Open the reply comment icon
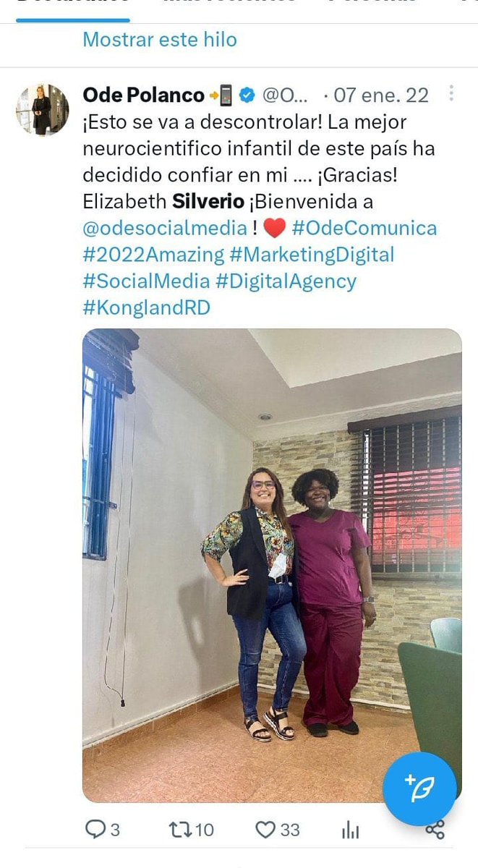Screen dimensions: 478x868 (x=95, y=829)
